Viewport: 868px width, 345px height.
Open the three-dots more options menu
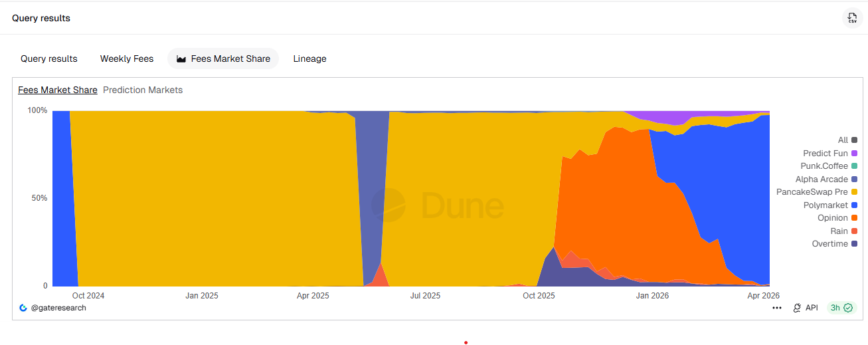click(x=776, y=308)
